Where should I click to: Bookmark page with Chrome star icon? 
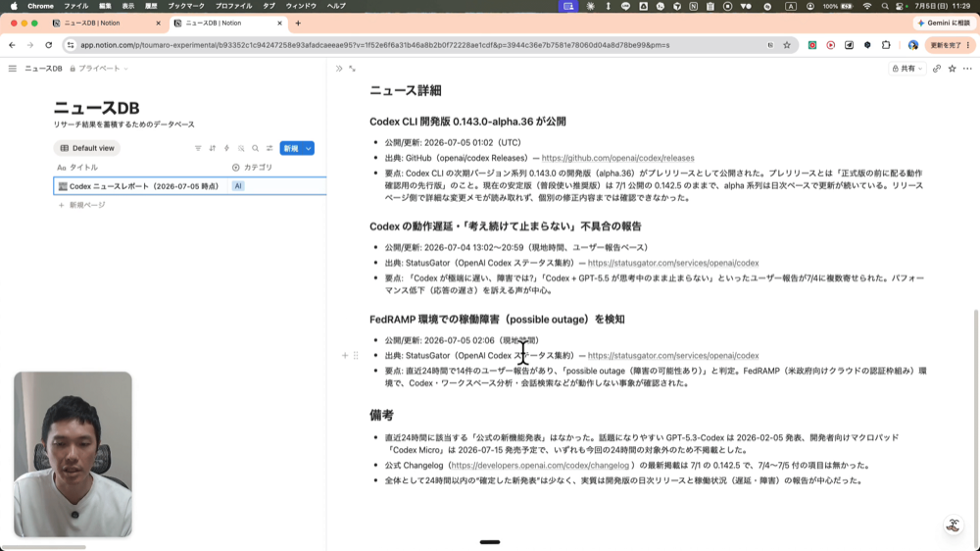coord(787,45)
